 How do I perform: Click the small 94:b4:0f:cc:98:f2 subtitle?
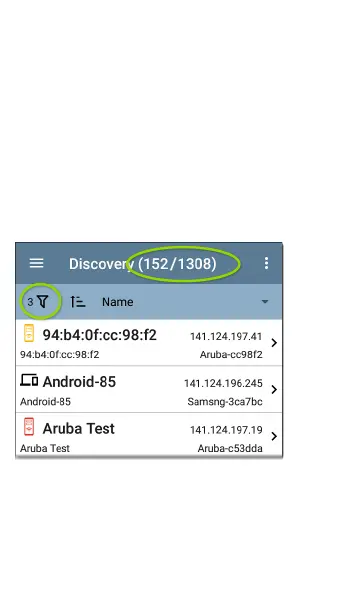coord(60,355)
